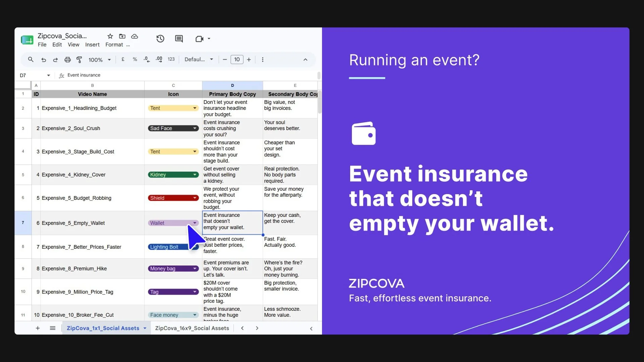Screen dimensions: 644x362
Task: Open version history clock icon
Action: coord(160,39)
